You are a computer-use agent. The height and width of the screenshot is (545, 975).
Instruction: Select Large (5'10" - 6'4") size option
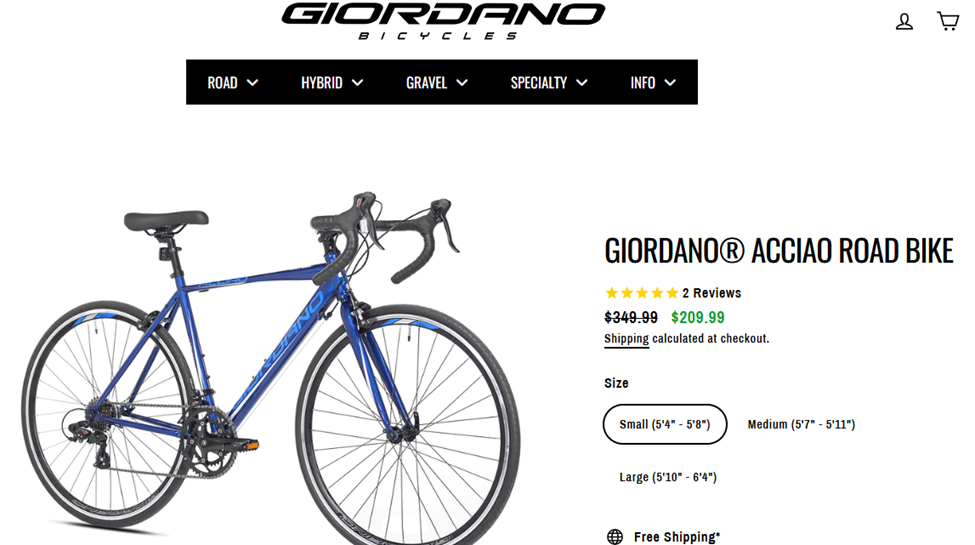(668, 477)
